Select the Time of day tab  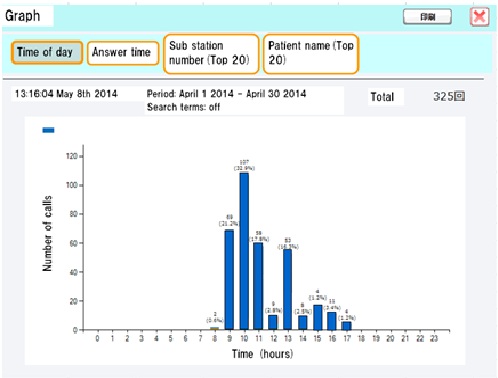click(x=47, y=52)
